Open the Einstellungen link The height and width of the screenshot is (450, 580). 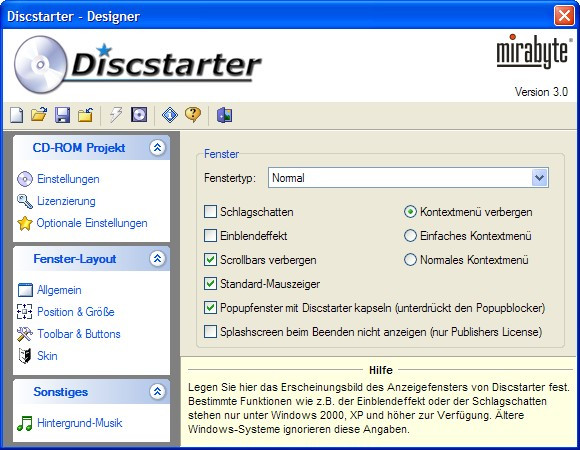tap(68, 179)
